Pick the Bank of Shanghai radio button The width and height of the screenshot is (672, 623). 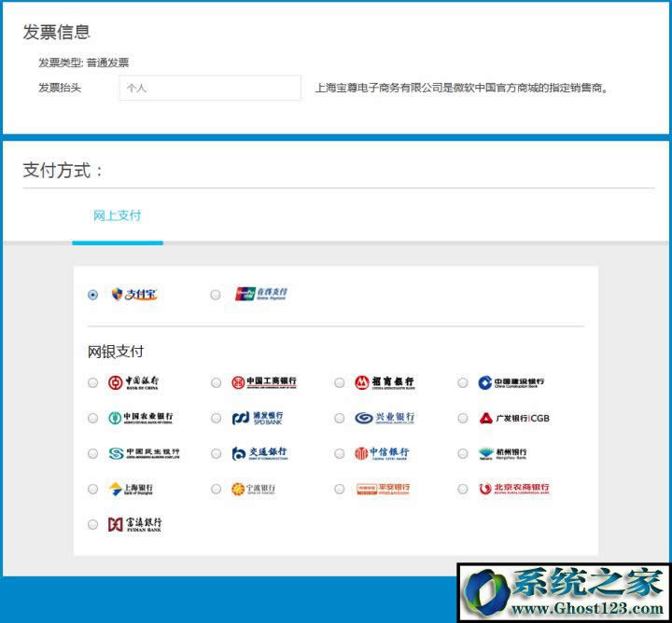[92, 490]
